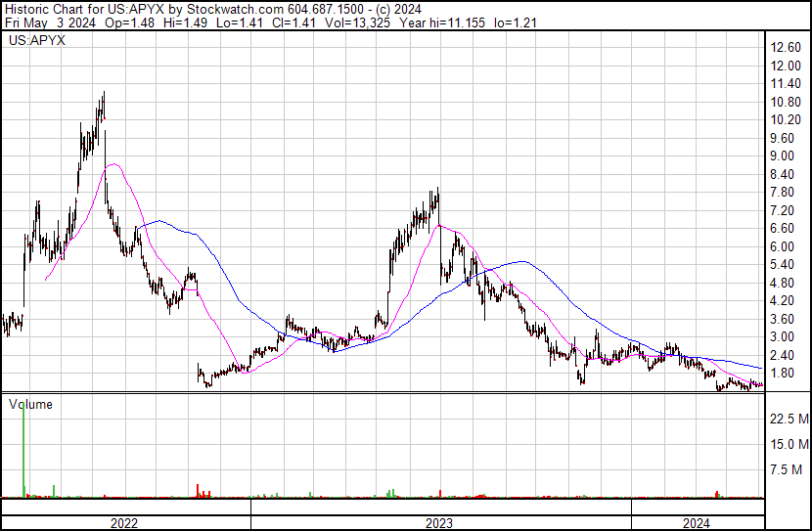Click the 2022 year label on timeline

(124, 523)
